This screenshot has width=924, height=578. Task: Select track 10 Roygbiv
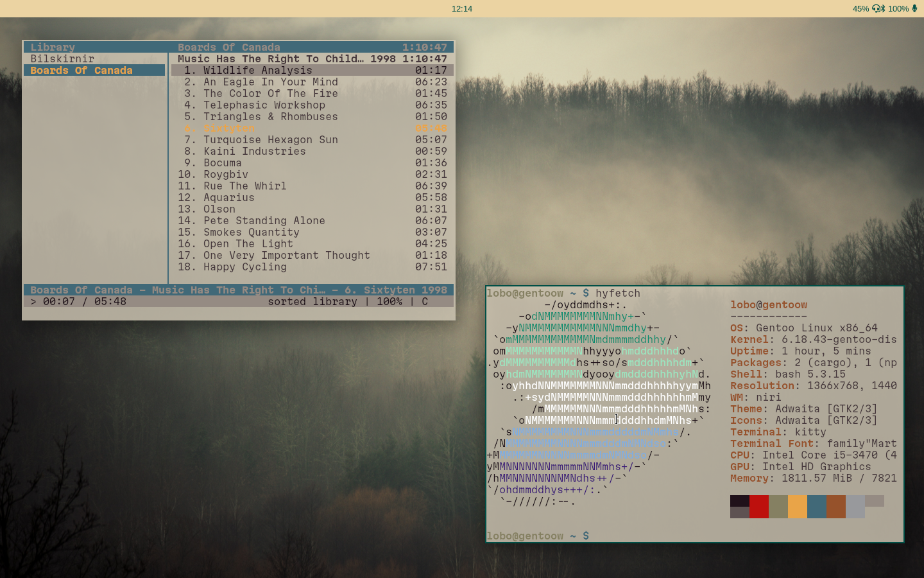coord(312,174)
